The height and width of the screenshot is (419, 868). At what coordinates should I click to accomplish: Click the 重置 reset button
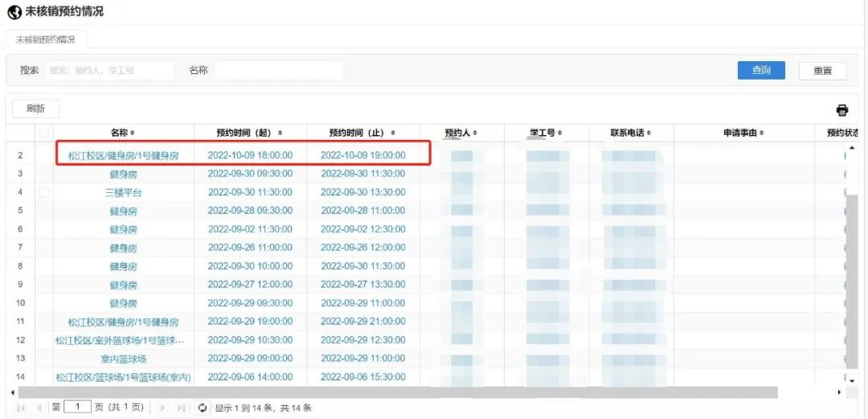coord(822,71)
